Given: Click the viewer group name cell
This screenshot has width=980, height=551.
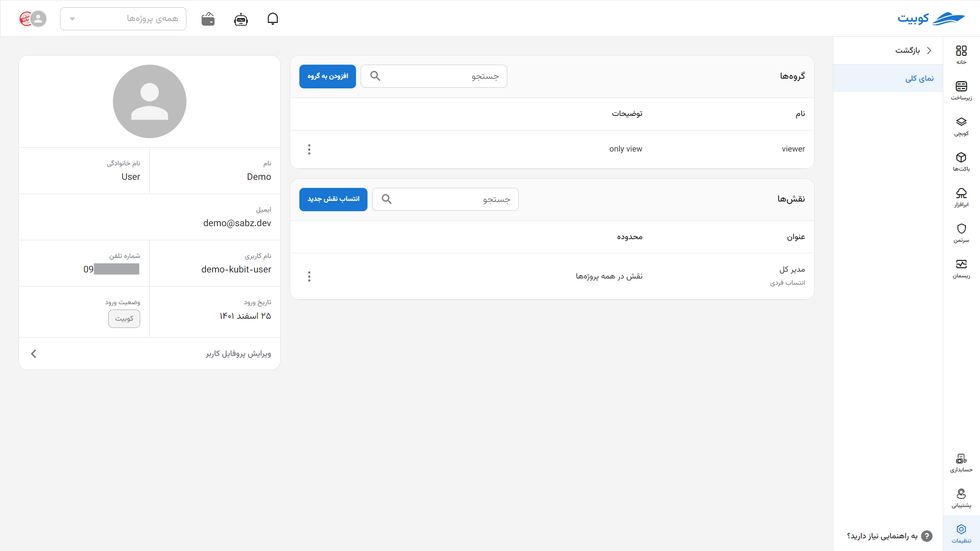Looking at the screenshot, I should [x=793, y=149].
